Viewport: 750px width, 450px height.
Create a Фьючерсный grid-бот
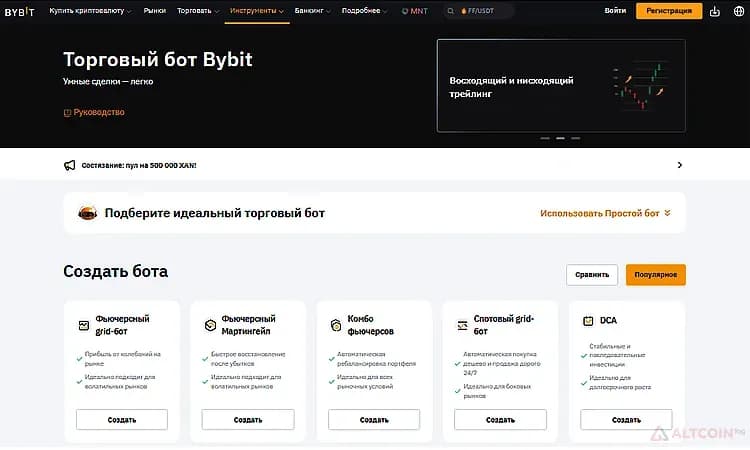point(122,420)
